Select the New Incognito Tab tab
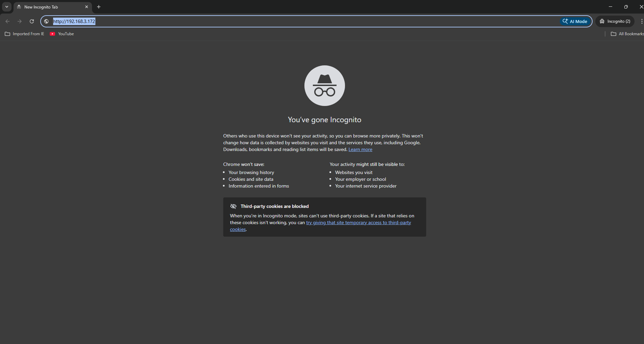Screen dimensions: 644x344 [47, 7]
